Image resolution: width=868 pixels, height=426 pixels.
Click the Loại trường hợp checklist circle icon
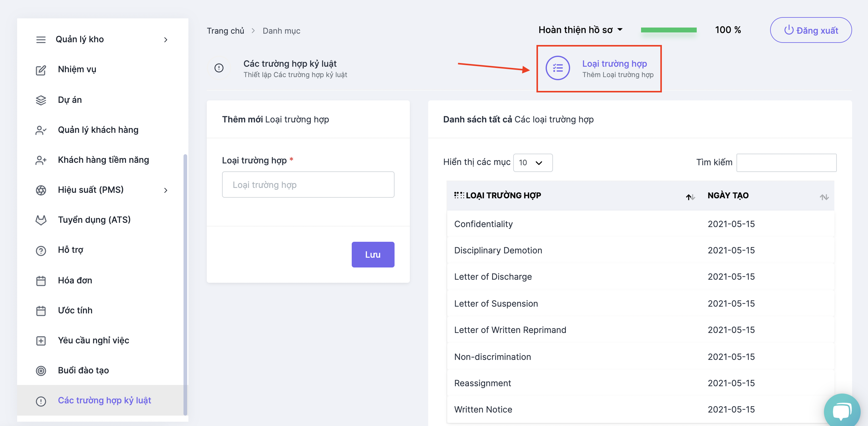[558, 68]
